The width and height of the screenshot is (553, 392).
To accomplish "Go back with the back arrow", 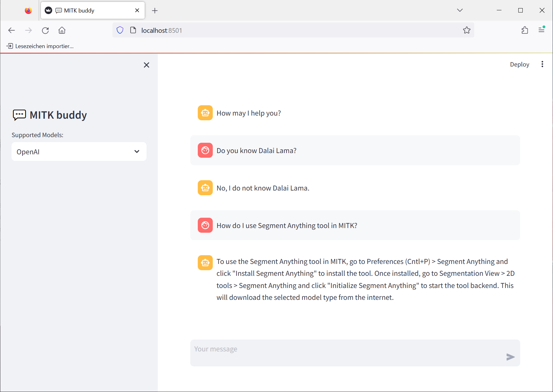I will 12,30.
